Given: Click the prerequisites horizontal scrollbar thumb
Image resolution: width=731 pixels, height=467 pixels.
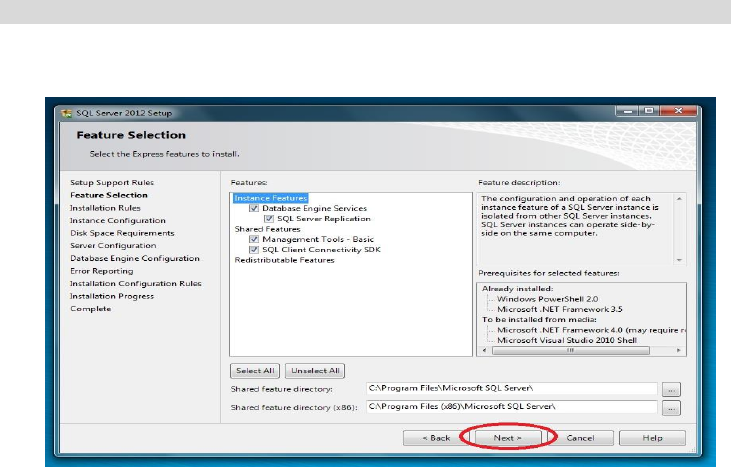Looking at the screenshot, I should pos(571,350).
